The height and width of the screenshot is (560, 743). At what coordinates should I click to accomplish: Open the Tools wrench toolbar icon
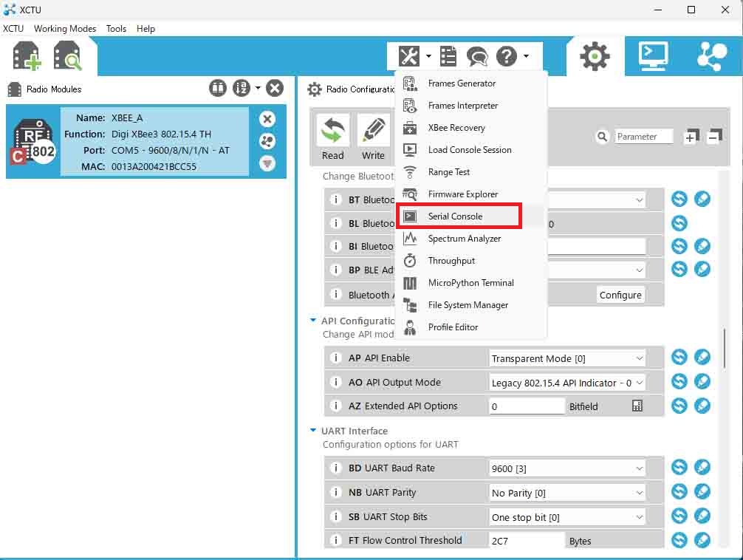pos(409,56)
